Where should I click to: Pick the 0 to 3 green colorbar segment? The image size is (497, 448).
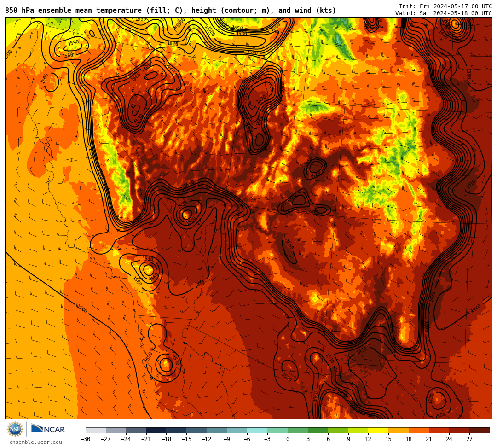click(x=298, y=430)
